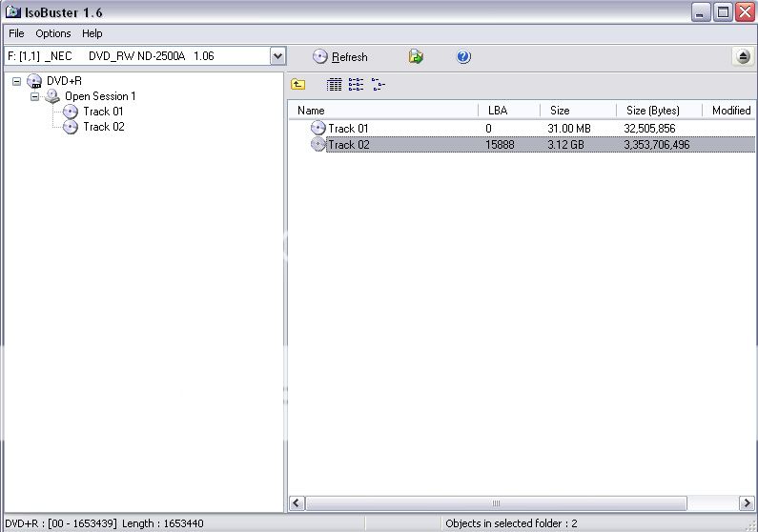Select the Track 01 row in list

(522, 128)
